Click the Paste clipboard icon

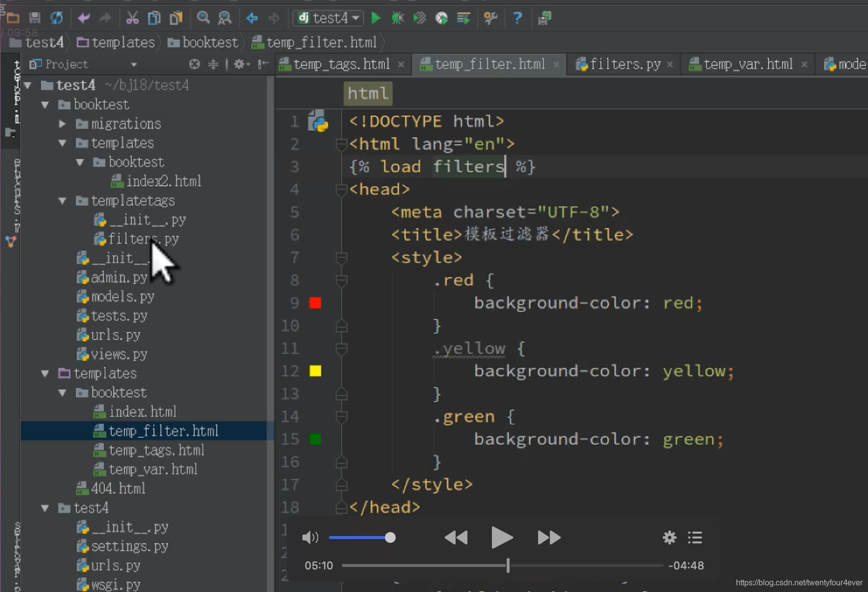176,18
